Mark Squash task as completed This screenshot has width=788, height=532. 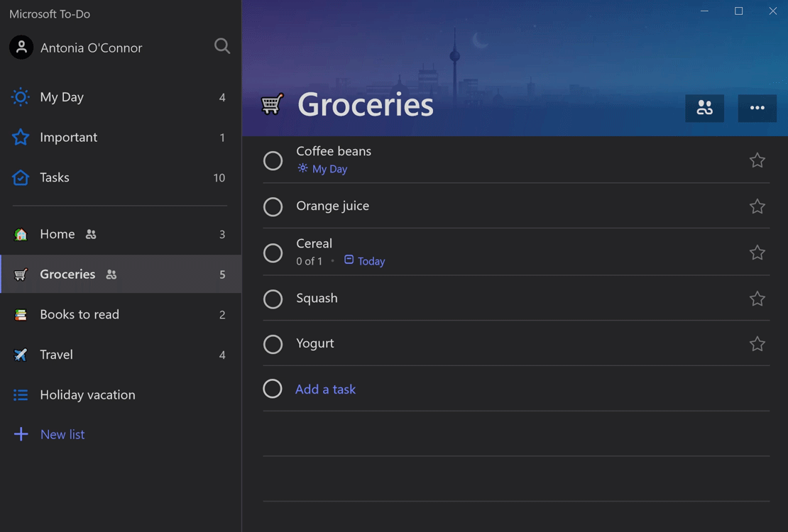click(273, 299)
